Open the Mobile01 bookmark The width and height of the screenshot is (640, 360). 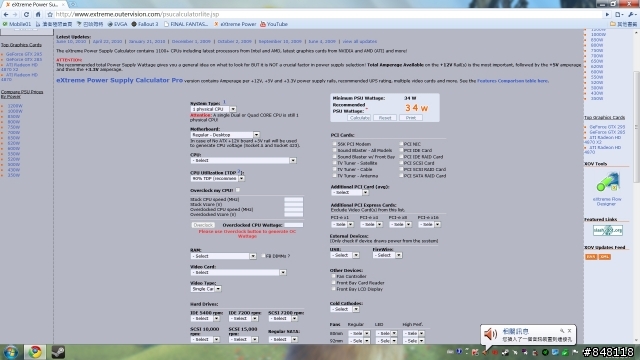click(x=17, y=24)
